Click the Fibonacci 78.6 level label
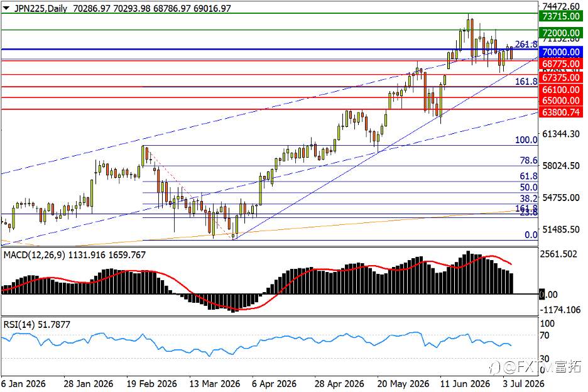The width and height of the screenshot is (588, 392). pyautogui.click(x=528, y=161)
